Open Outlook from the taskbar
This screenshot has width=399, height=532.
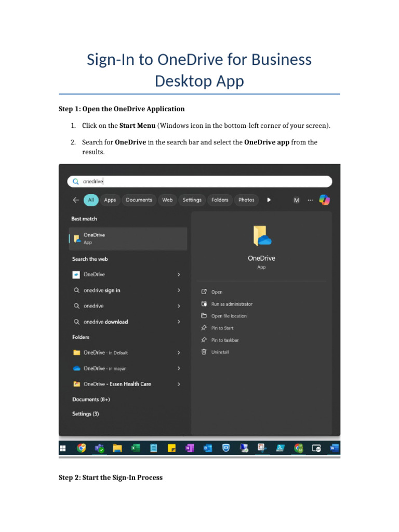[208, 448]
